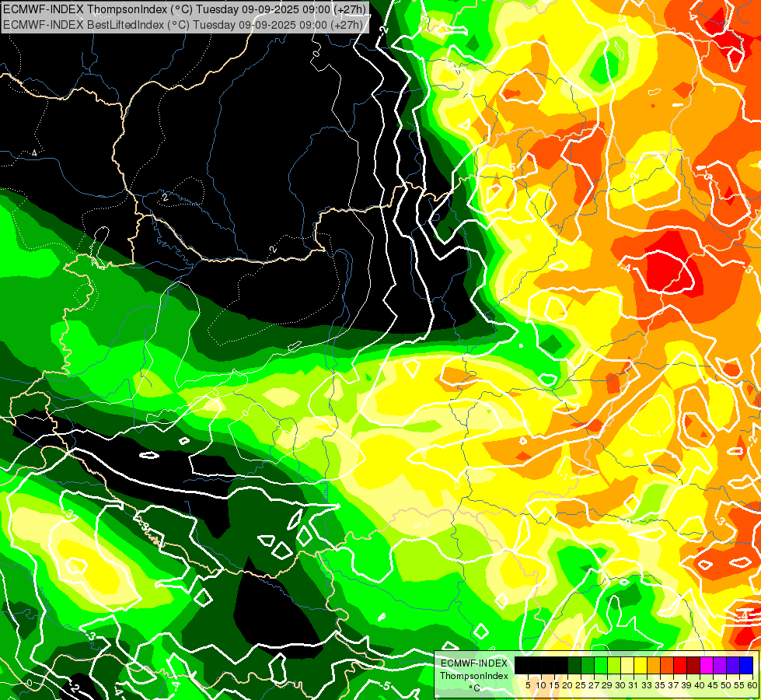761x700 pixels.
Task: Click the legend tick value 50
Action: pyautogui.click(x=727, y=685)
